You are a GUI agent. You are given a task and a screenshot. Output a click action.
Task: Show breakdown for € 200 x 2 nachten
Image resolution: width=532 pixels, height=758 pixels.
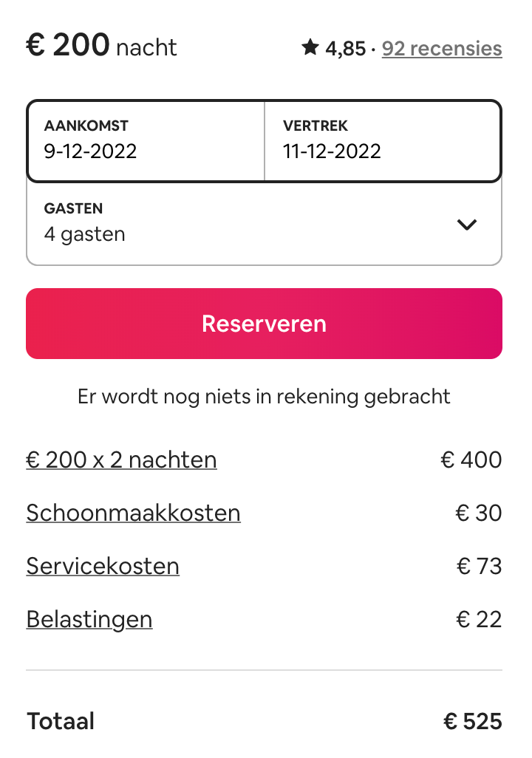(121, 460)
